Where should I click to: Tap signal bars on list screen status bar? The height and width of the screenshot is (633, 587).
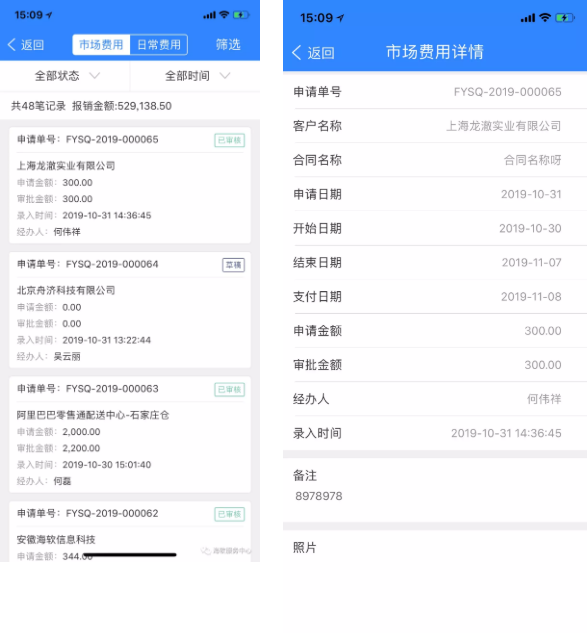click(x=209, y=15)
